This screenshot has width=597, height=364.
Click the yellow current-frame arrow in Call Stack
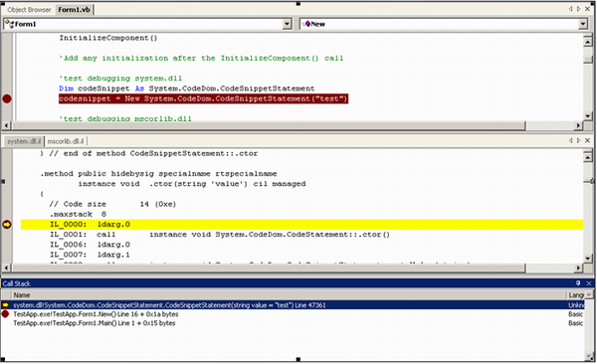click(x=5, y=305)
